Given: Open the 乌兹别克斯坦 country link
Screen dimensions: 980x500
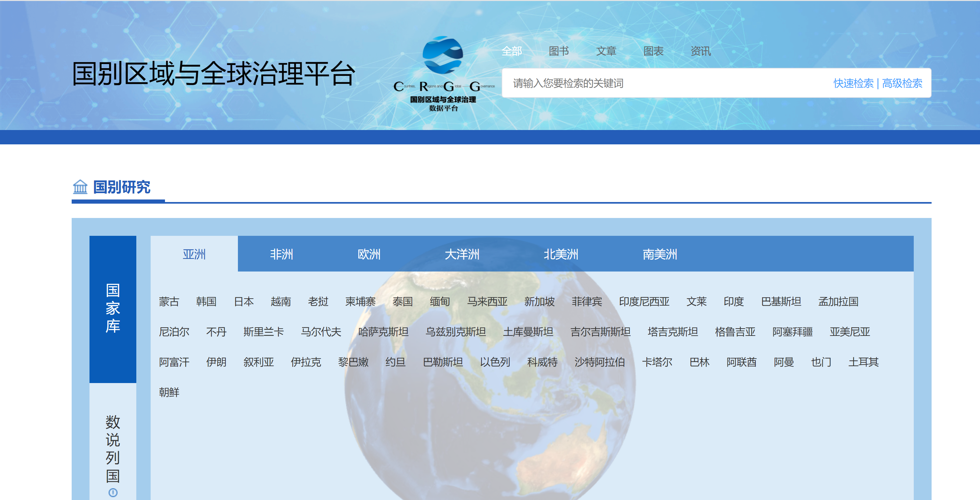Looking at the screenshot, I should tap(455, 332).
